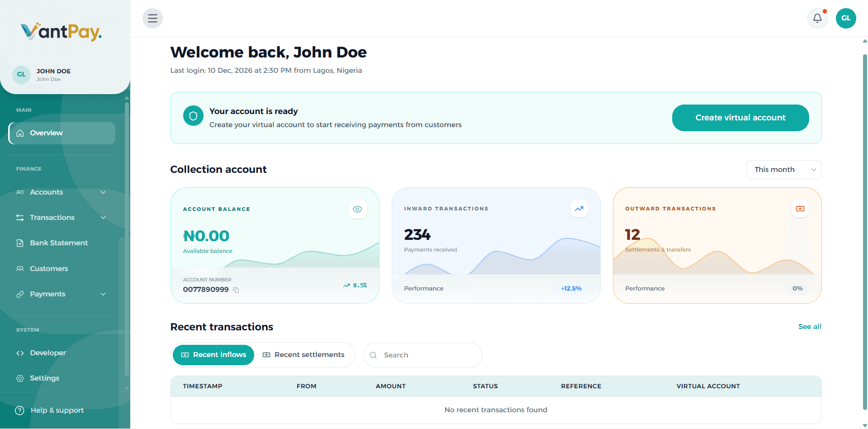Image resolution: width=868 pixels, height=429 pixels.
Task: Expand the Payments submenu chevron
Action: pyautogui.click(x=103, y=294)
